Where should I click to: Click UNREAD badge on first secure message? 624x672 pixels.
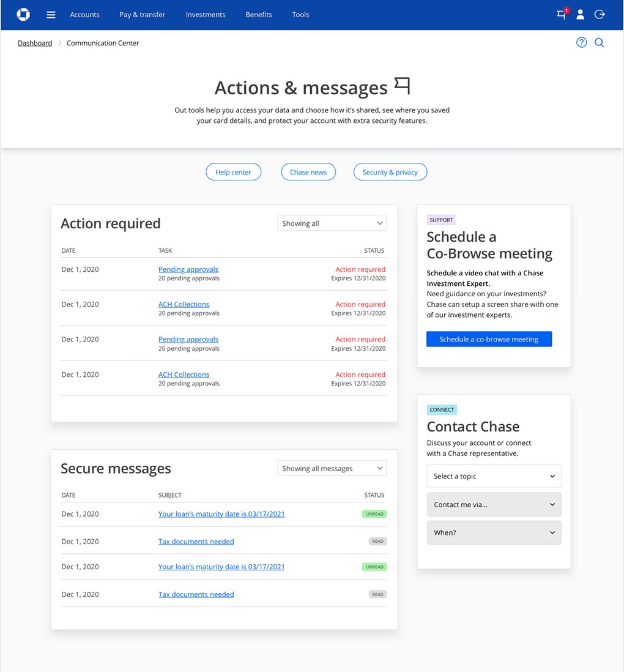[x=374, y=514]
